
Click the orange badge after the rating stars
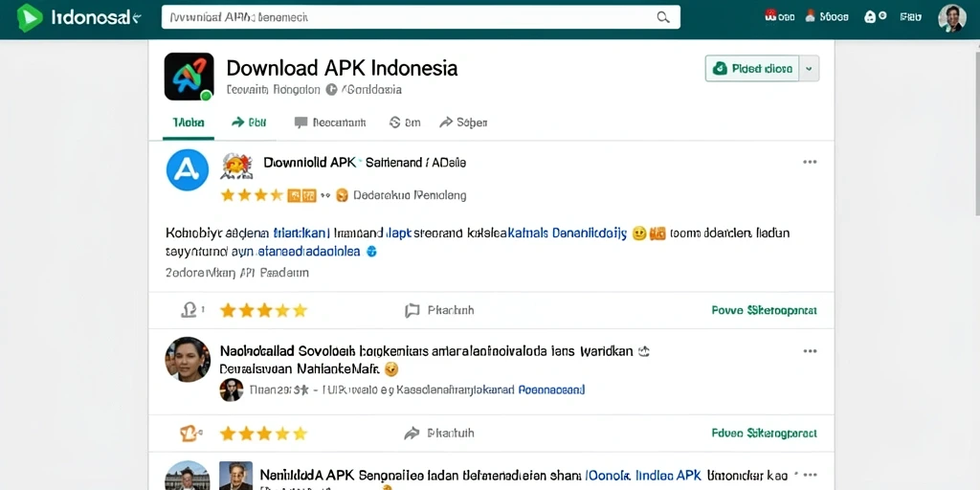pyautogui.click(x=301, y=195)
